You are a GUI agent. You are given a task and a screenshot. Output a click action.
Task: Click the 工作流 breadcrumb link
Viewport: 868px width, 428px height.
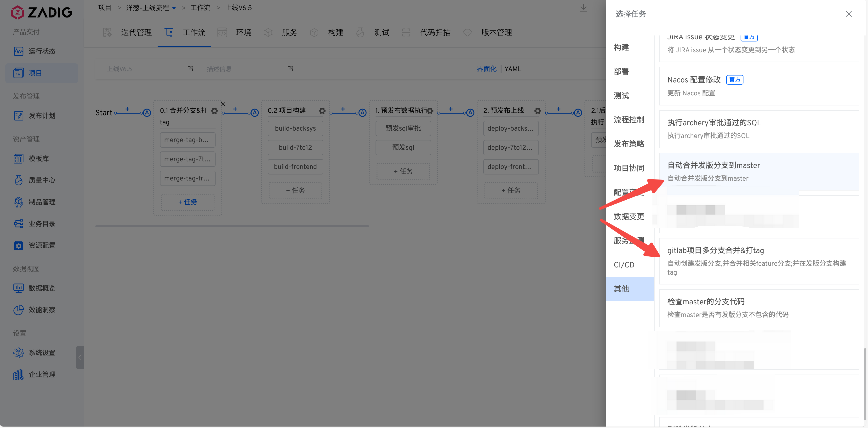(x=200, y=8)
